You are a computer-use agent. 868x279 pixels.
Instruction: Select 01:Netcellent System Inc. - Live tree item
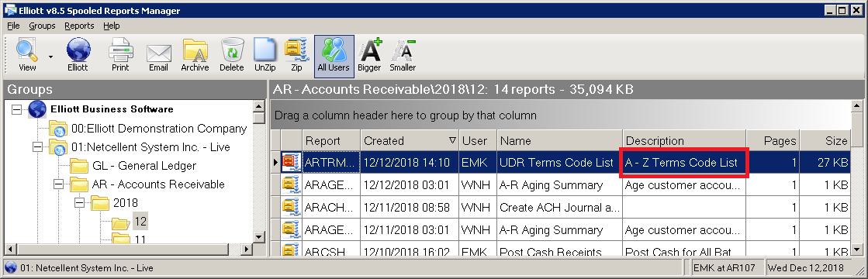[150, 147]
